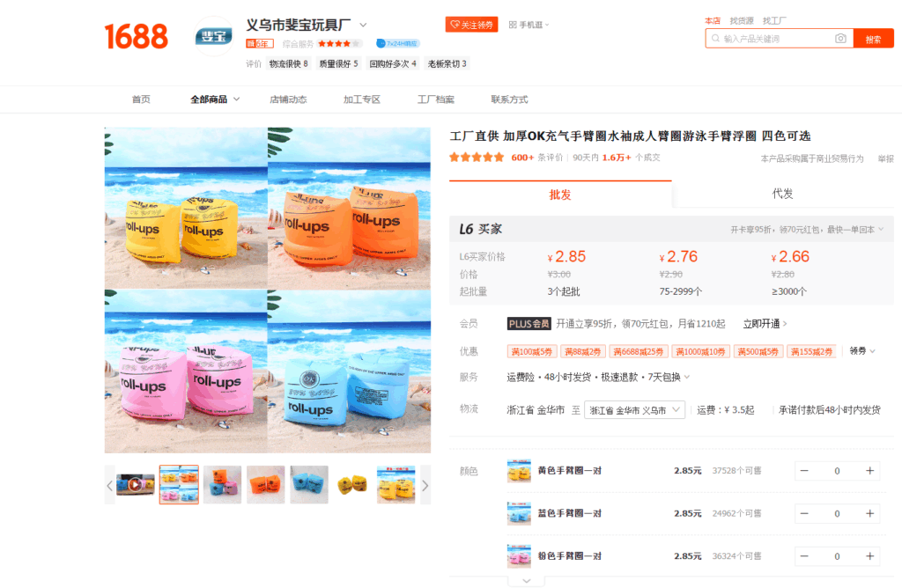Select the yellow armbands on white thumbnail

pyautogui.click(x=352, y=484)
